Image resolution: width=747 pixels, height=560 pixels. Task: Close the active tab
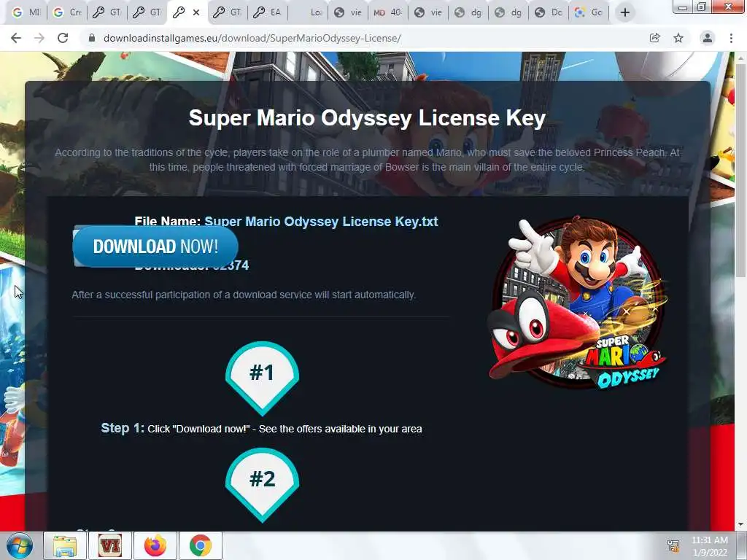pos(196,12)
